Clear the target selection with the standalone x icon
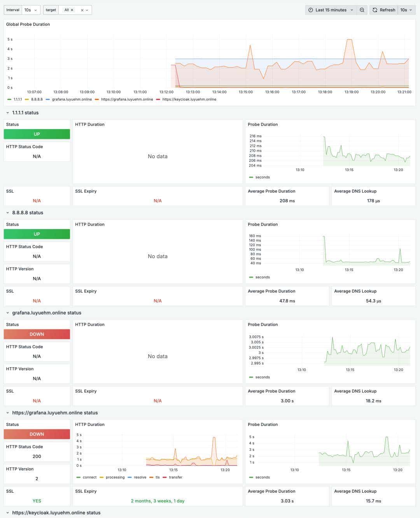The width and height of the screenshot is (420, 518). (x=82, y=10)
